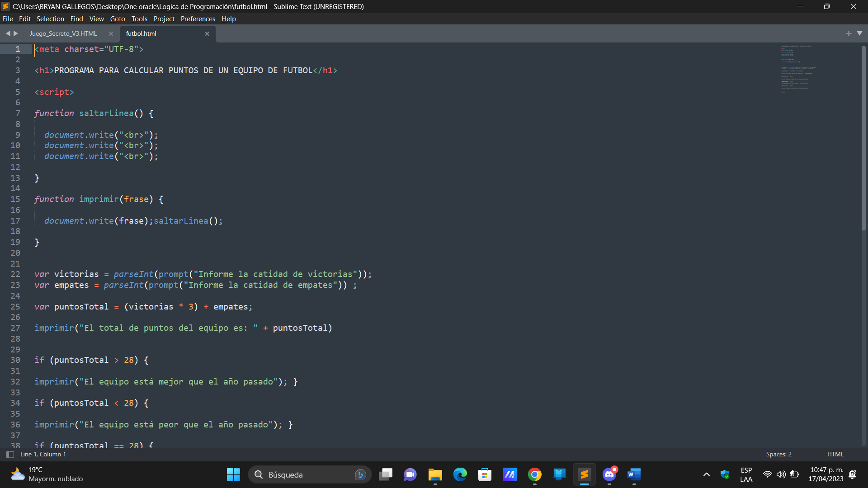Open Windows Security tray icon
This screenshot has width=868, height=488.
[x=725, y=474]
